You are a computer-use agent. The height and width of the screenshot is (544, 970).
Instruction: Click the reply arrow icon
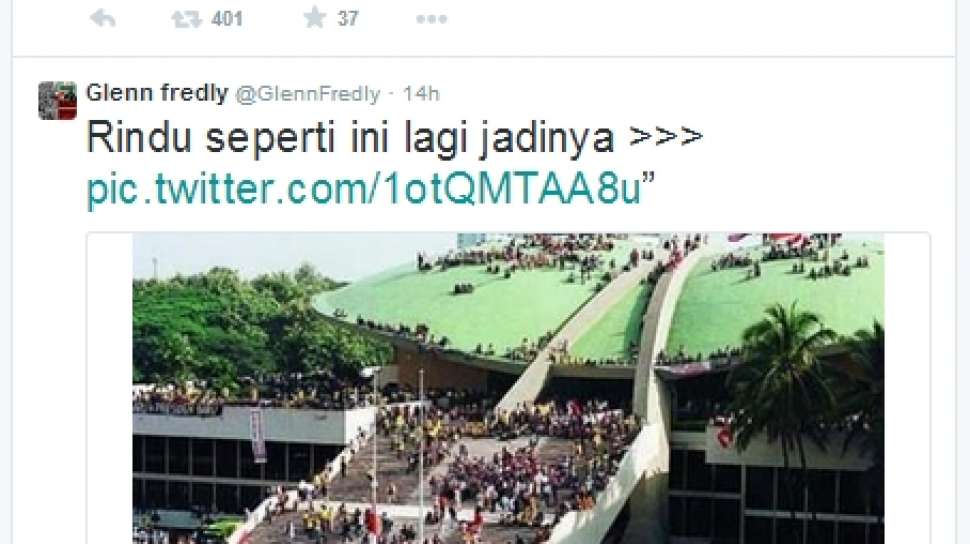(x=103, y=19)
